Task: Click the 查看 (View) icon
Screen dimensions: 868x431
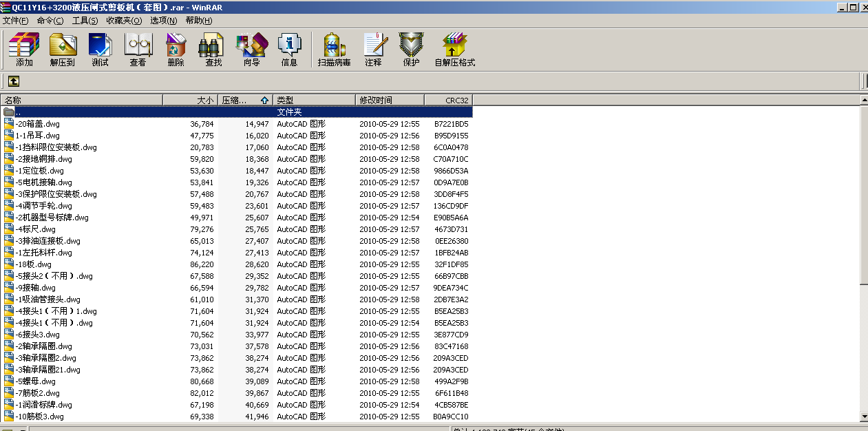Action: (x=138, y=50)
